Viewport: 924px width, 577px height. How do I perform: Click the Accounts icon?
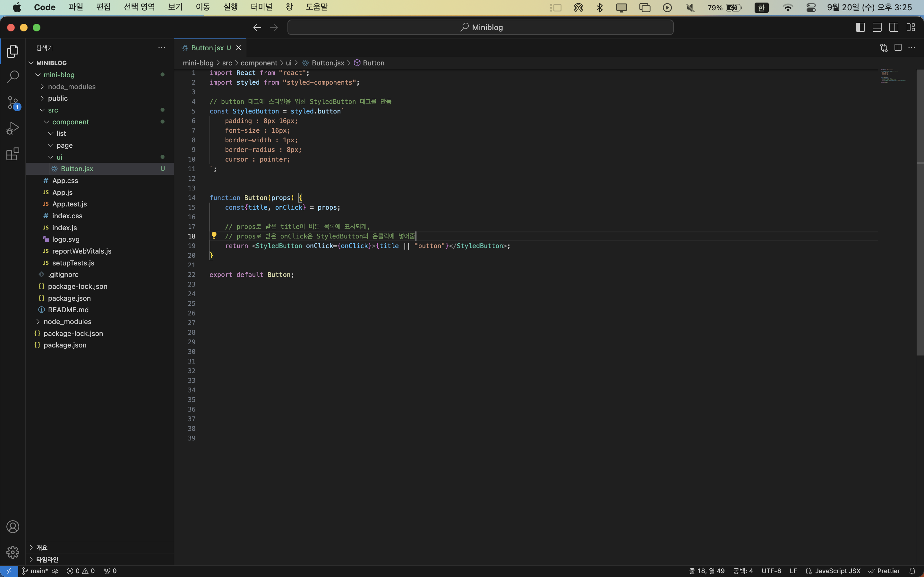pos(13,527)
